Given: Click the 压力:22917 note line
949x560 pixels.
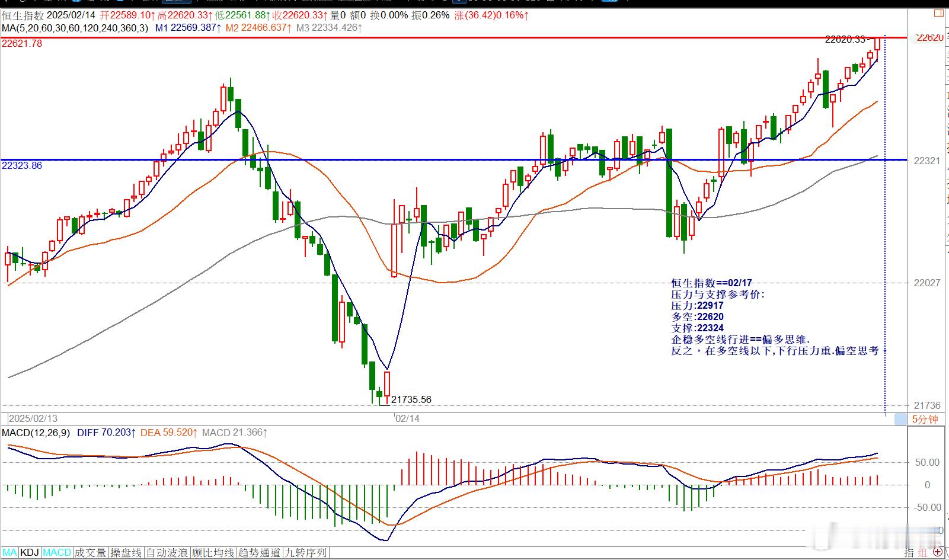Looking at the screenshot, I should point(697,306).
